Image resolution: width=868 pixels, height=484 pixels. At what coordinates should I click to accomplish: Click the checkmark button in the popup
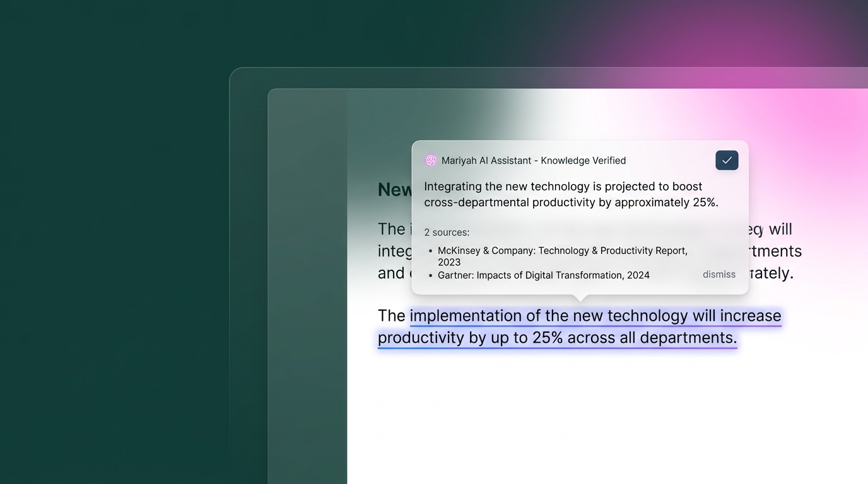[727, 161]
